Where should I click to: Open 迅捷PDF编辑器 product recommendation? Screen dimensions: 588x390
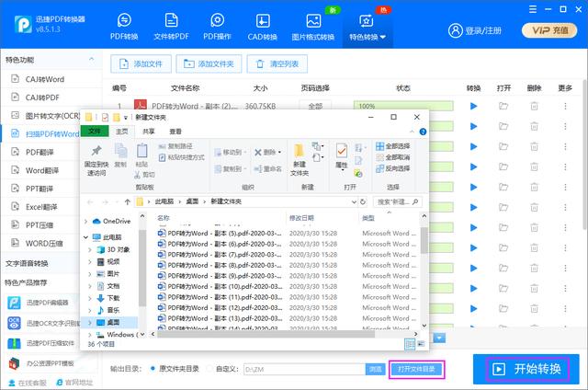pyautogui.click(x=39, y=303)
